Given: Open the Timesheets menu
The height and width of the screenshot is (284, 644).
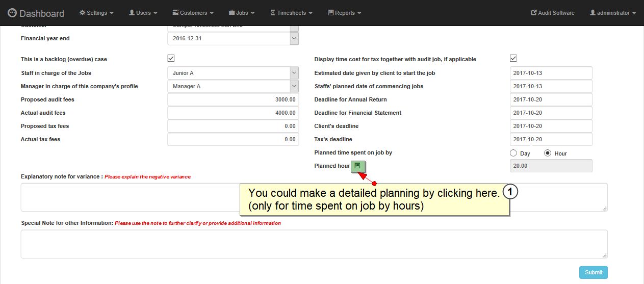Looking at the screenshot, I should [x=291, y=13].
